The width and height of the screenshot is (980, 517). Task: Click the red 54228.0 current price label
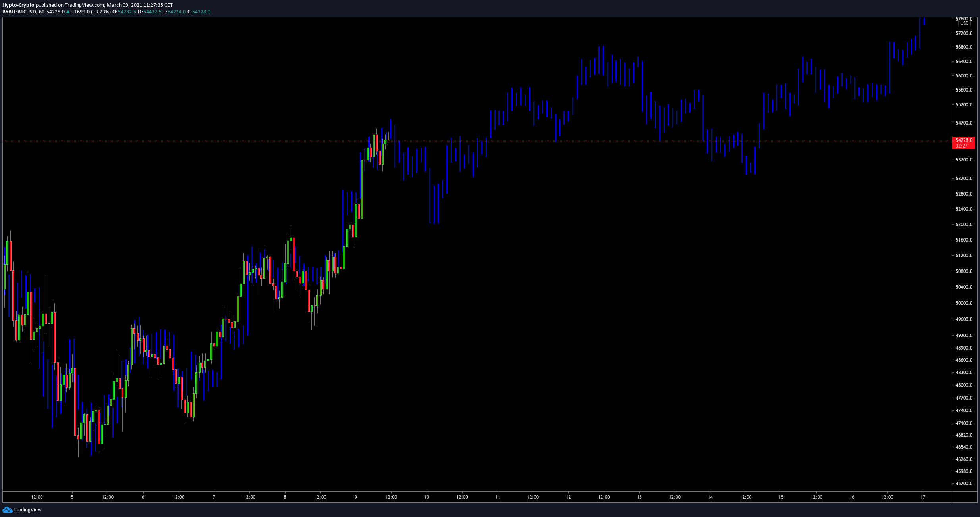pyautogui.click(x=964, y=140)
